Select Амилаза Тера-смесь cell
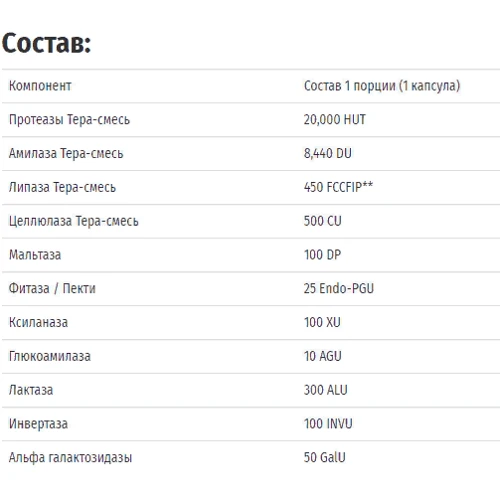The height and width of the screenshot is (500, 500). (66, 153)
